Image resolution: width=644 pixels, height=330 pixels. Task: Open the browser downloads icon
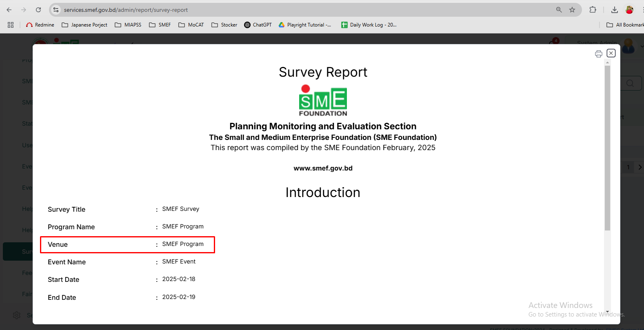click(614, 10)
